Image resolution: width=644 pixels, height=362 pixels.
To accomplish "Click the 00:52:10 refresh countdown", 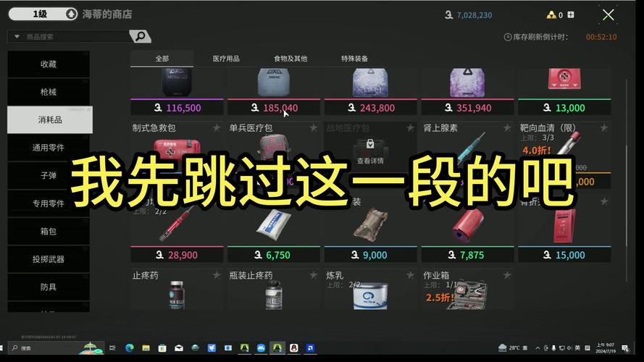I will coord(601,37).
